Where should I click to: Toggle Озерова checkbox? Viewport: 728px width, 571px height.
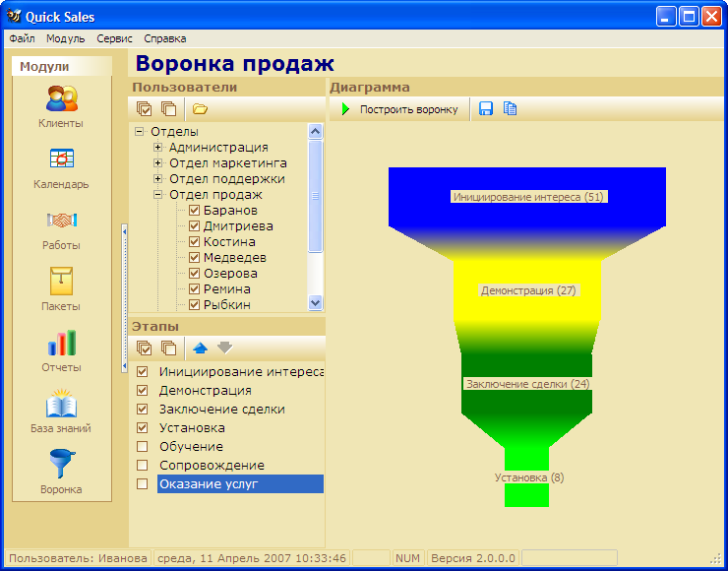click(x=194, y=274)
